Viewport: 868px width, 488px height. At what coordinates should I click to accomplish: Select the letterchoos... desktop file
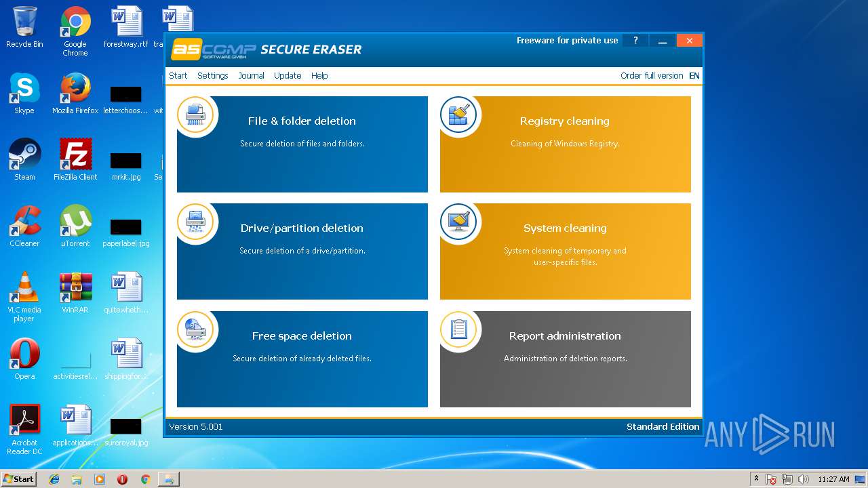coord(126,98)
